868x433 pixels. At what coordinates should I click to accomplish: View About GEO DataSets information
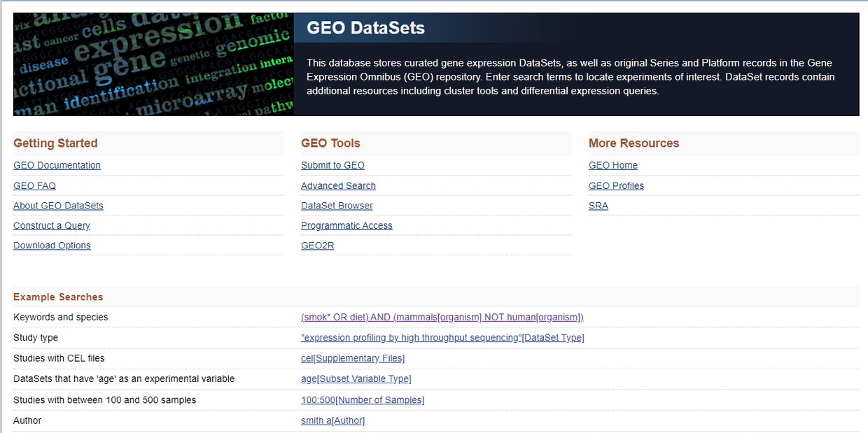pyautogui.click(x=58, y=205)
